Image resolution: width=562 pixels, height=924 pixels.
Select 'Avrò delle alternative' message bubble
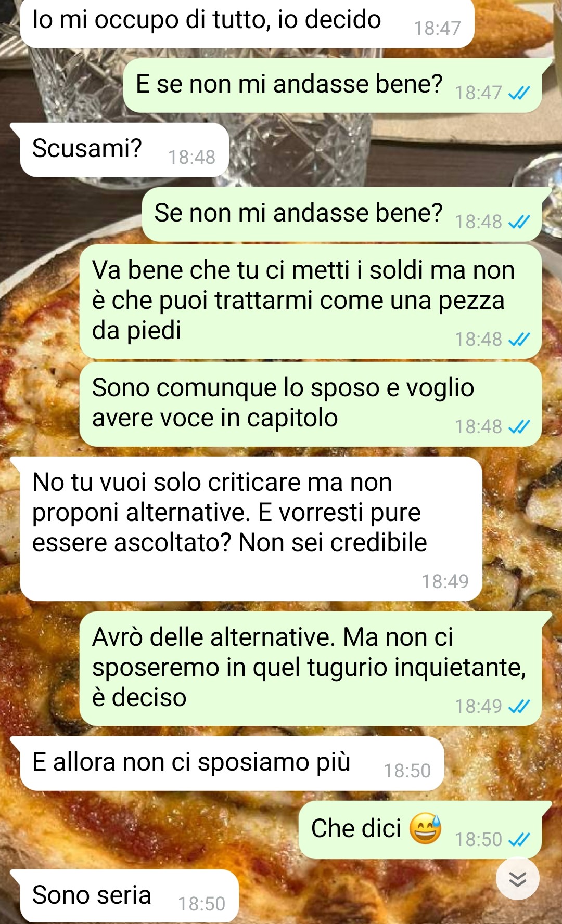click(311, 669)
